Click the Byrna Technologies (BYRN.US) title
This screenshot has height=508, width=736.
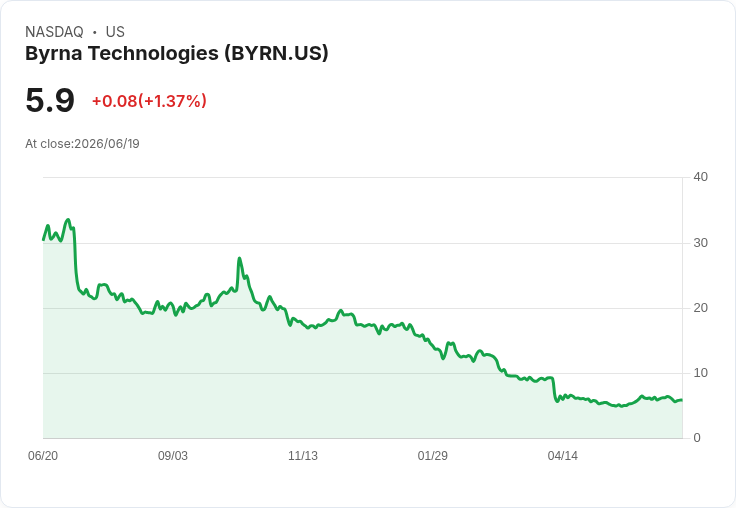point(176,54)
